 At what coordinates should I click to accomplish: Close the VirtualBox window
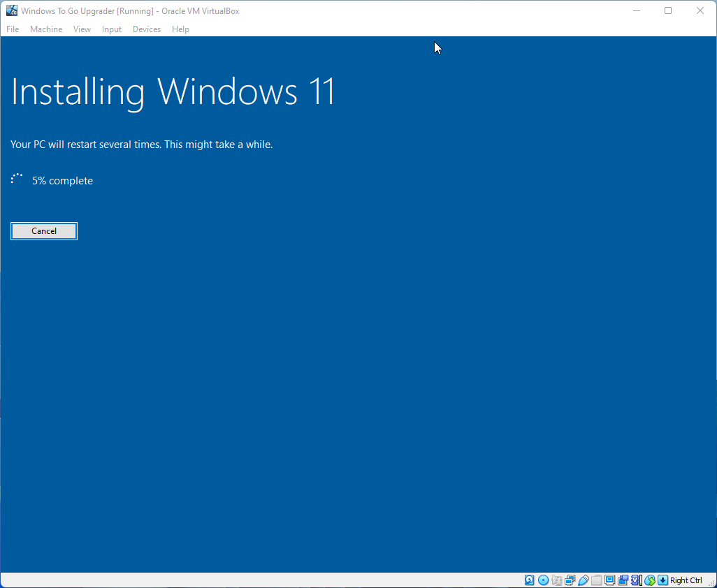coord(700,10)
